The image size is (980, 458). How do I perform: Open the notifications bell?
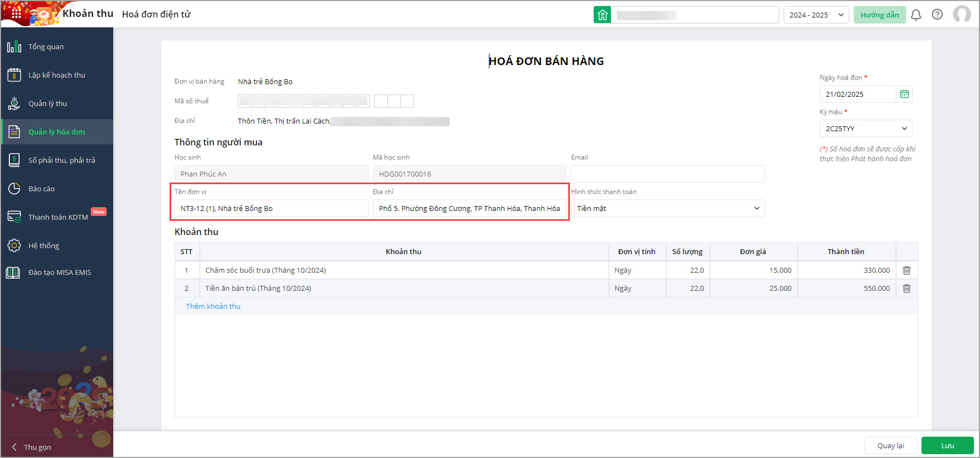click(x=916, y=15)
